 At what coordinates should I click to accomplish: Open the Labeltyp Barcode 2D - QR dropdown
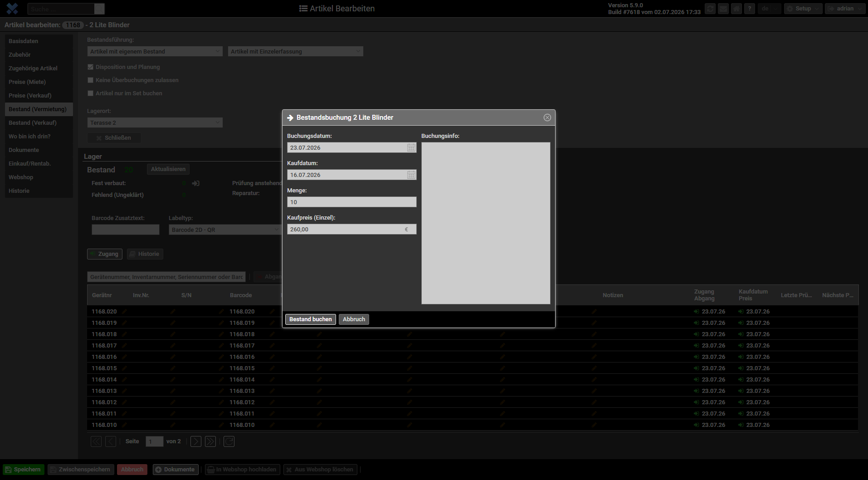225,230
